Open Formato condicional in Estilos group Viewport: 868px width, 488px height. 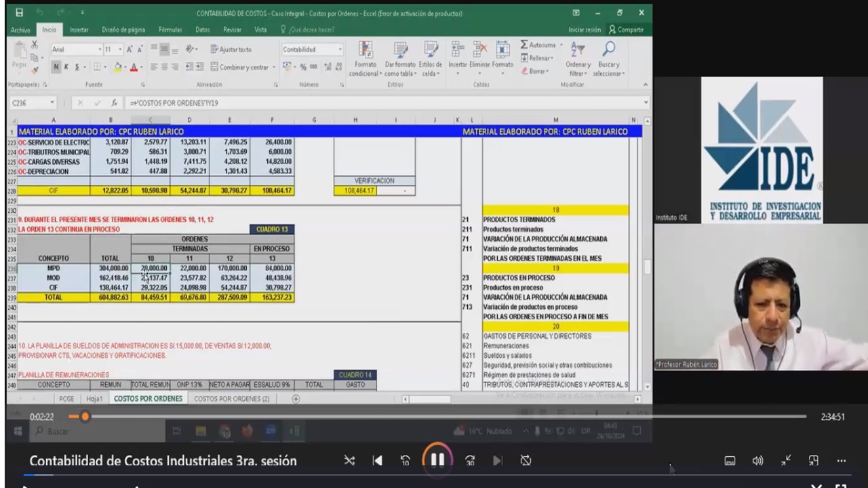coord(365,50)
